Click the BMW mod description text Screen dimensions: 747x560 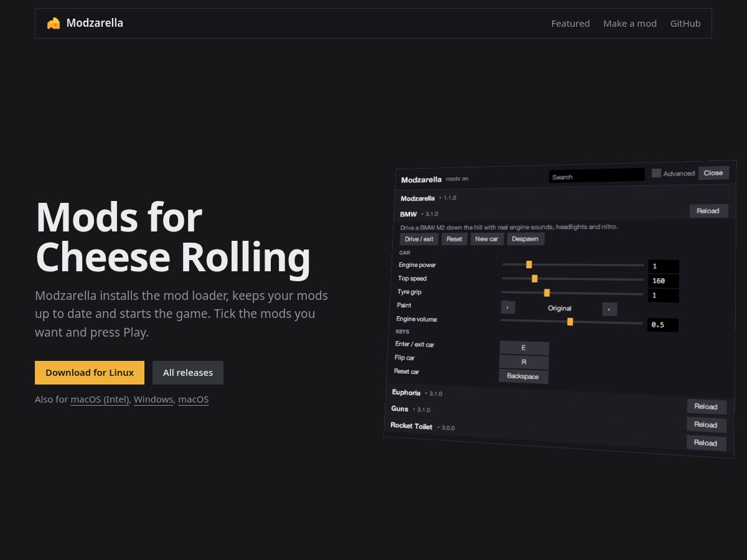(509, 227)
